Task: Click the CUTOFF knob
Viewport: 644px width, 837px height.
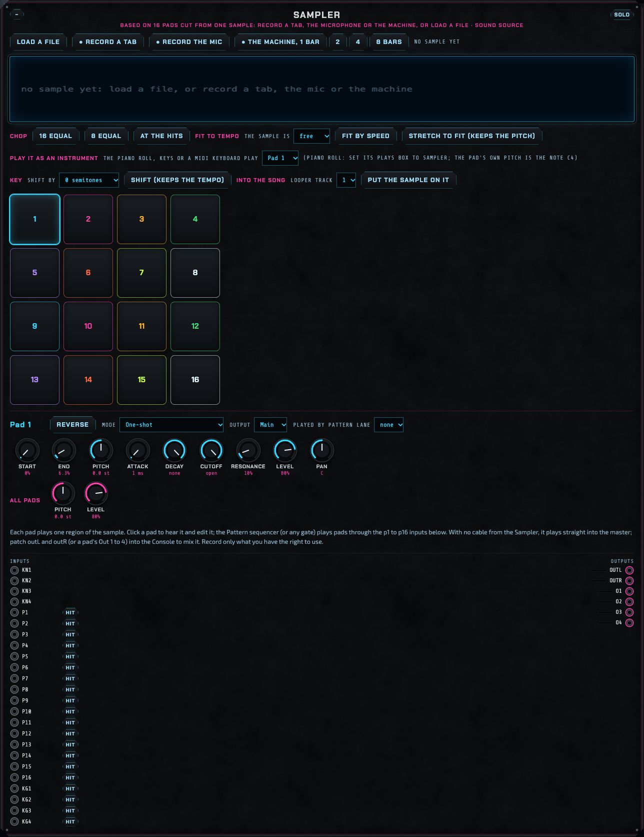Action: [211, 451]
